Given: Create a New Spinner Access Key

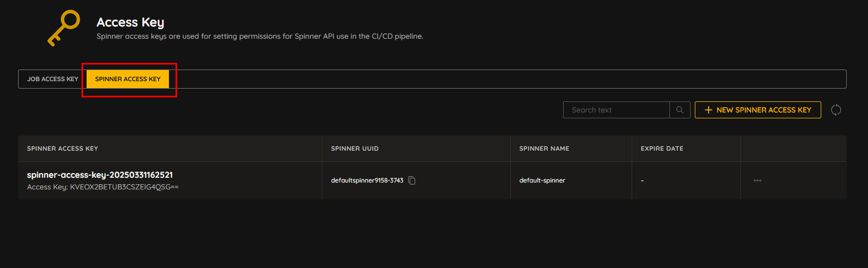Looking at the screenshot, I should (758, 110).
